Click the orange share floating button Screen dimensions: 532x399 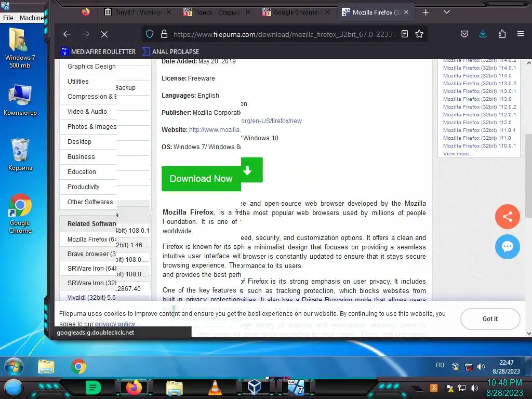pyautogui.click(x=507, y=217)
